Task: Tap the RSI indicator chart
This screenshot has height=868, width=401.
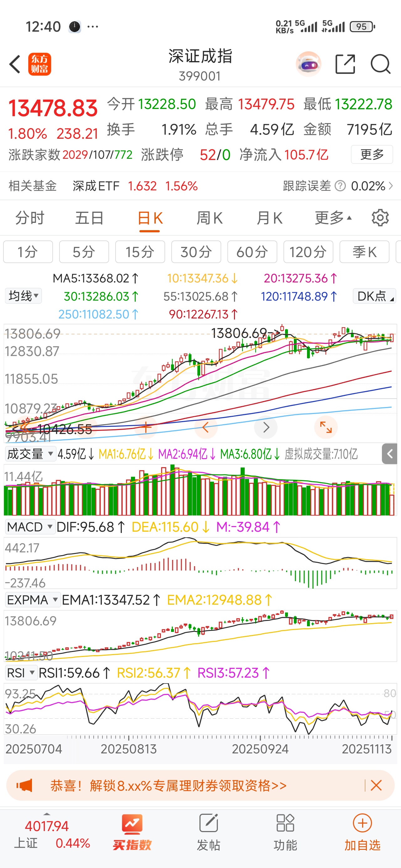Action: [x=200, y=709]
